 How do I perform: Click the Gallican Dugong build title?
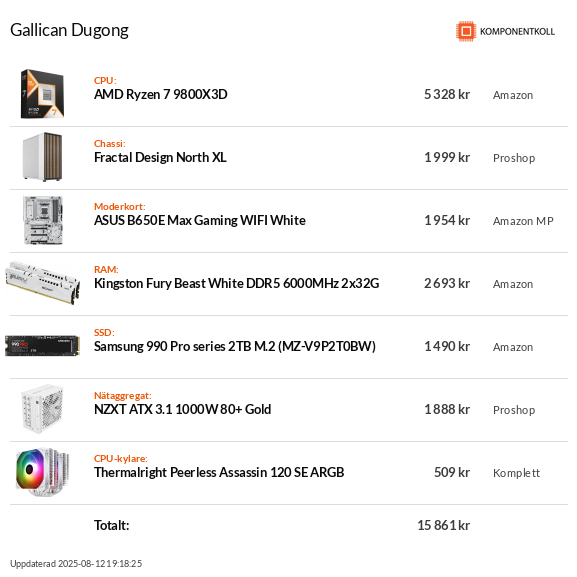(x=69, y=31)
